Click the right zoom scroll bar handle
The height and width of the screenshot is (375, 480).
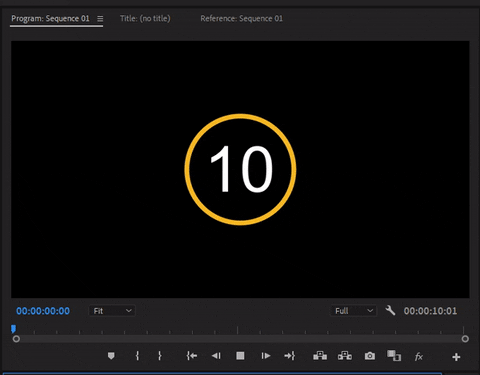(465, 339)
